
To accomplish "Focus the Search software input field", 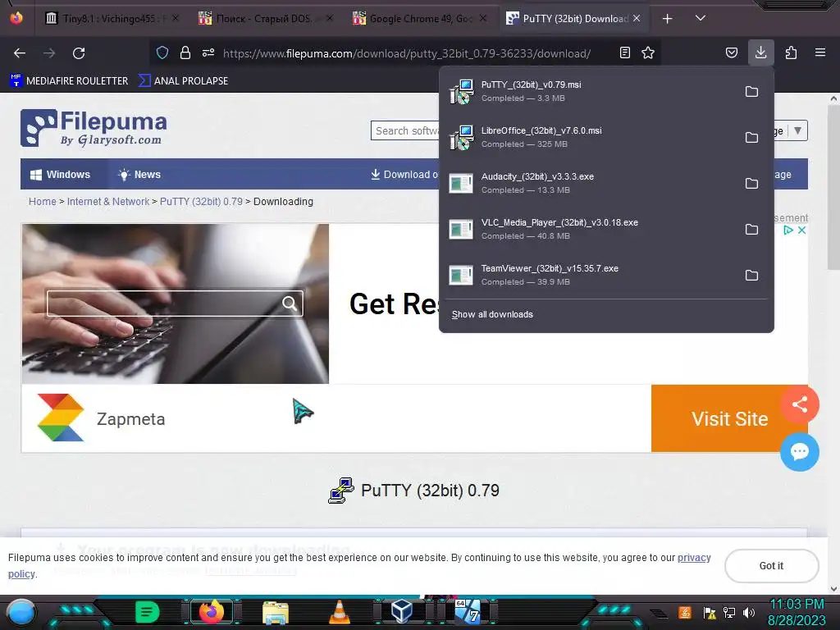I will (405, 130).
